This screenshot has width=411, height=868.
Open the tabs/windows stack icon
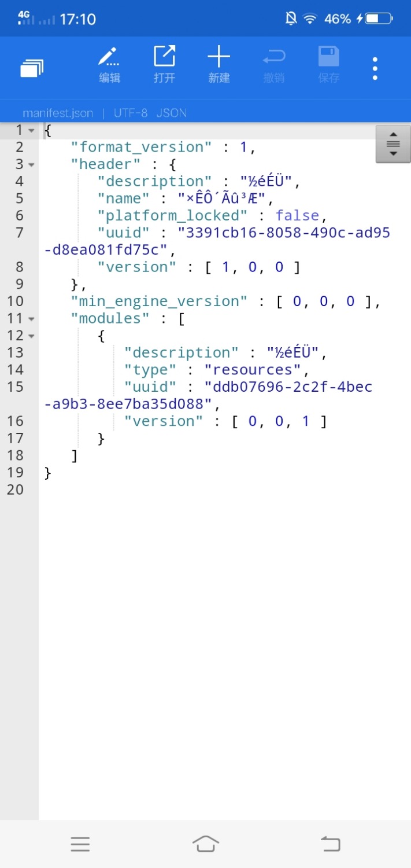point(32,68)
